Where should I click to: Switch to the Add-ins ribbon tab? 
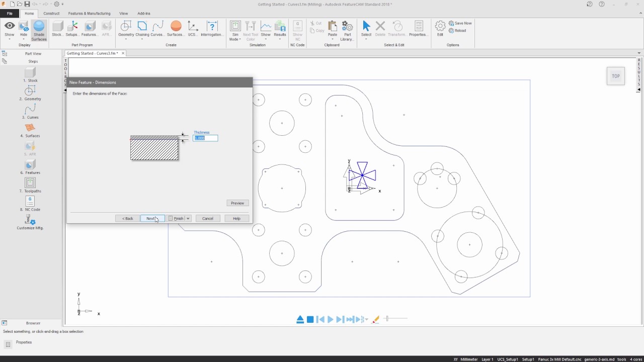click(143, 14)
